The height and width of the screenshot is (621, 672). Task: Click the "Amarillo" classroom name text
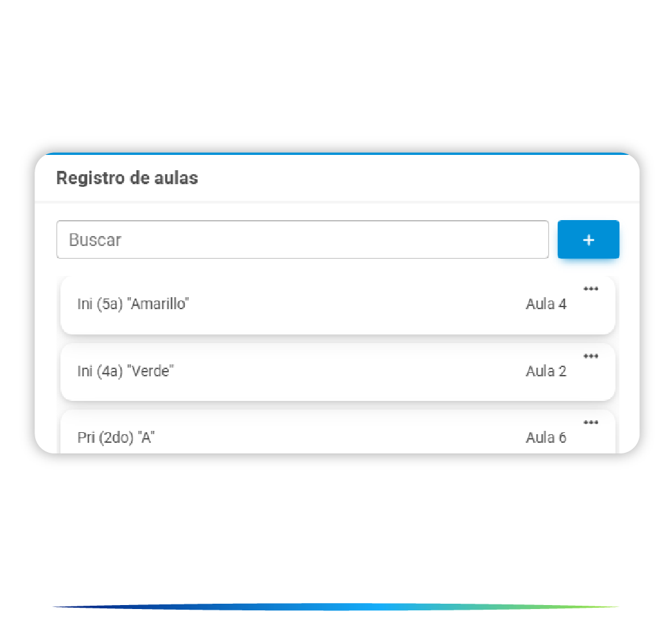(x=160, y=305)
